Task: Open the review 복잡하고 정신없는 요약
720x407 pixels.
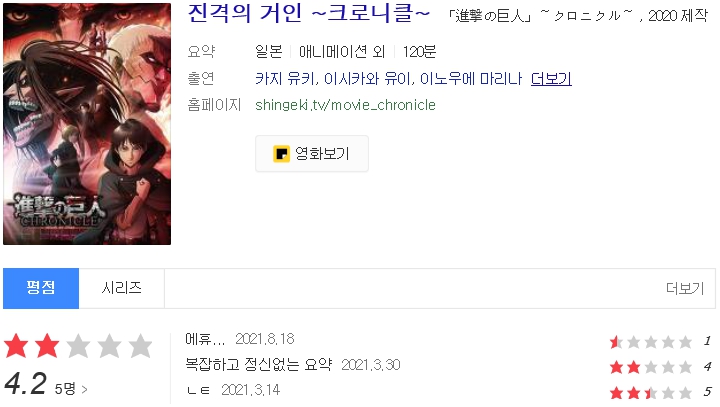Action: 259,365
